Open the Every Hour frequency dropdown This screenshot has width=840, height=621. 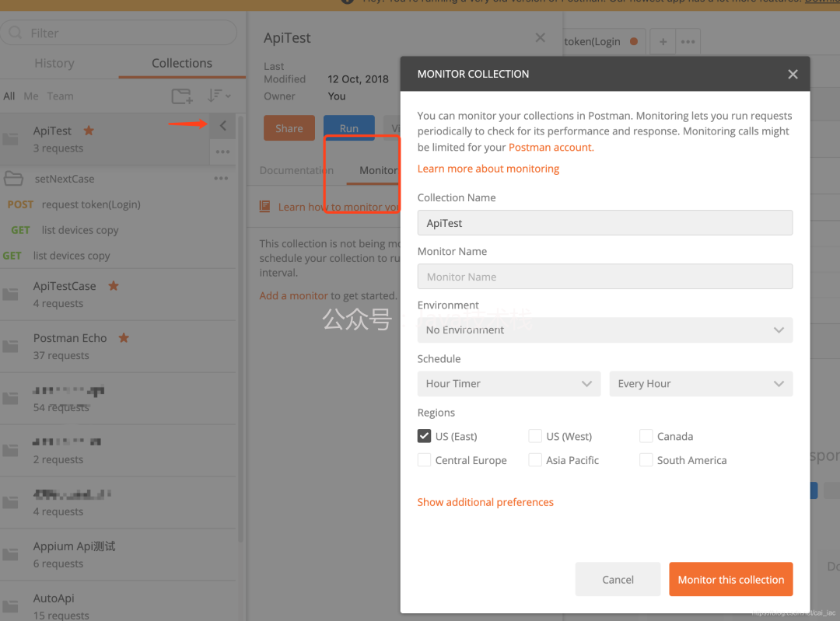701,383
